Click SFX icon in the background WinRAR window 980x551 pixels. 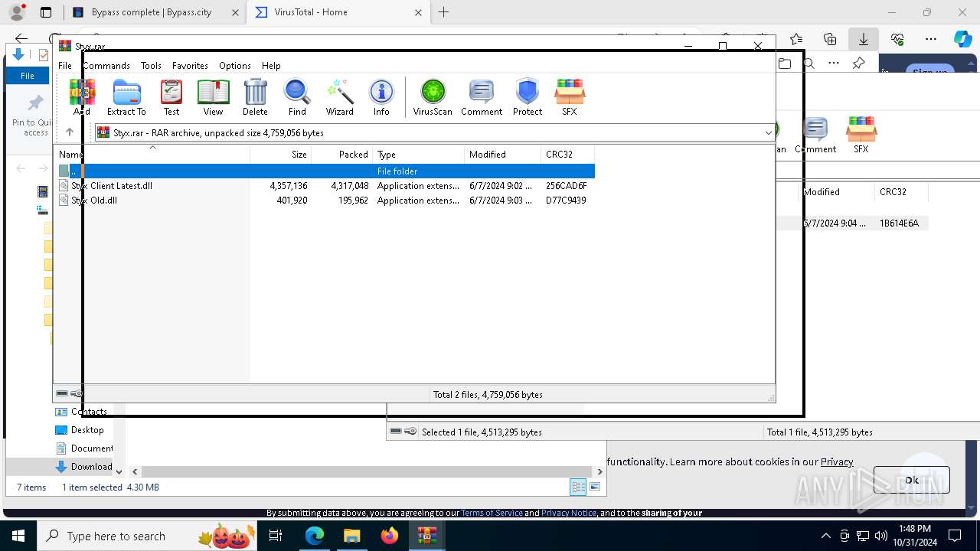861,135
